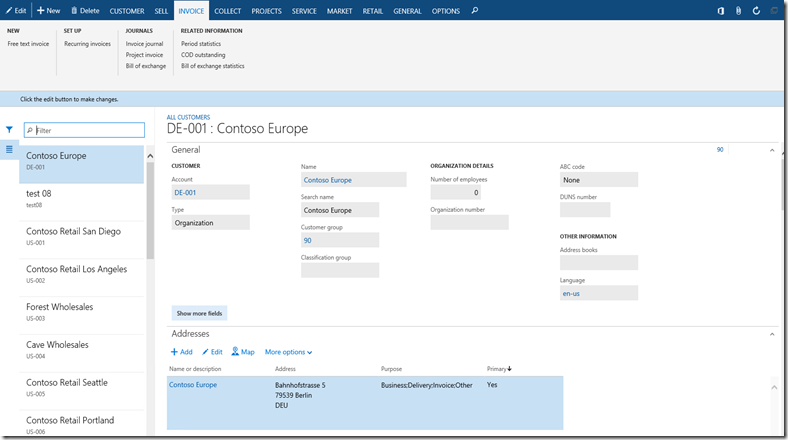Open COD outstanding
This screenshot has height=440, width=788.
[x=203, y=55]
